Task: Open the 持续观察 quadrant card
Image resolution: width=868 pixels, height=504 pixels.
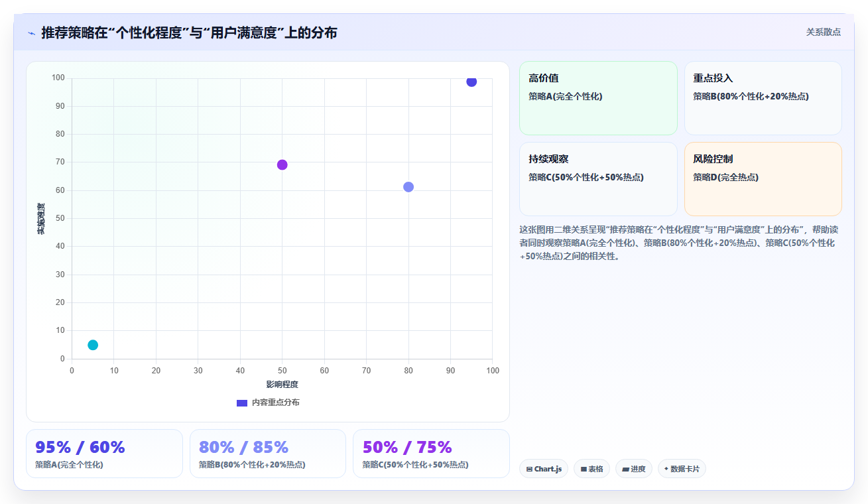Action: pyautogui.click(x=598, y=179)
